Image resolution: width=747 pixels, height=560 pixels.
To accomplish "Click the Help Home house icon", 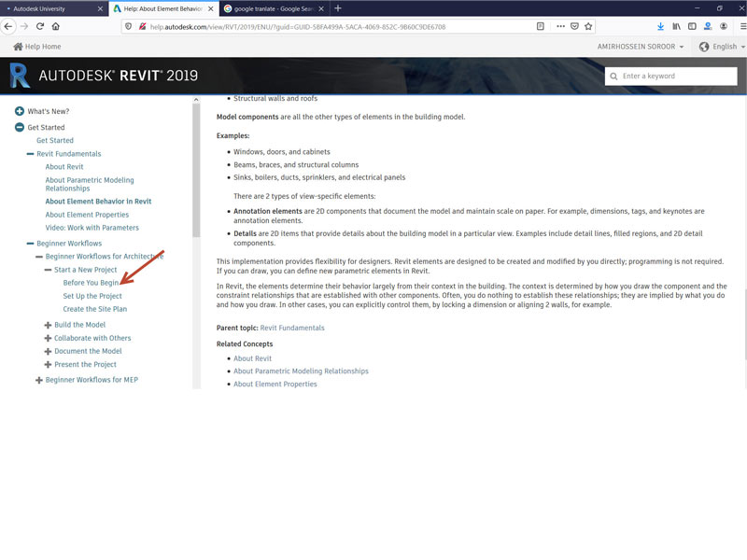I will click(18, 46).
